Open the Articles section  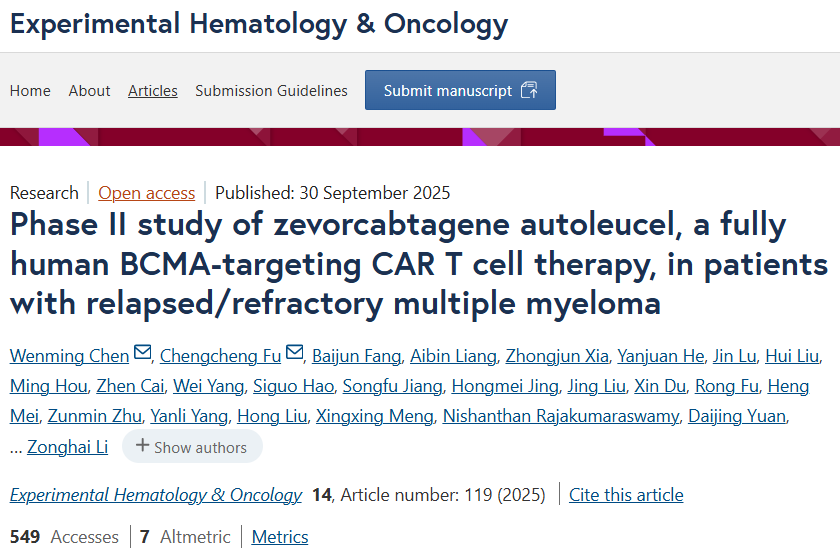point(153,90)
